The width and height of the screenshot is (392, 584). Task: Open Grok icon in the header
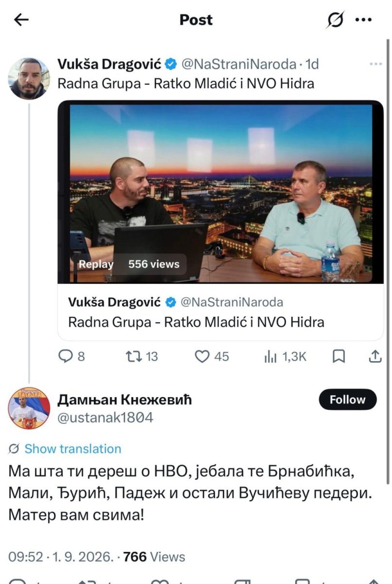(335, 20)
